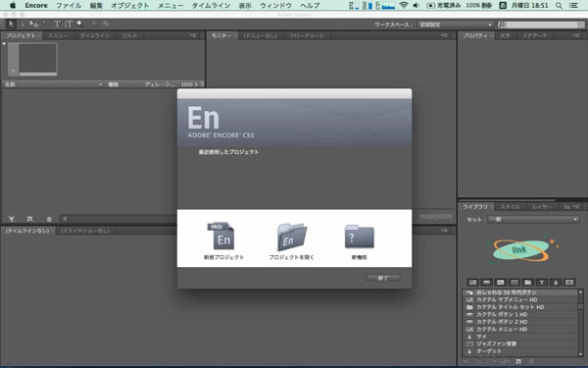Select ターゲット in Library list

(x=520, y=351)
